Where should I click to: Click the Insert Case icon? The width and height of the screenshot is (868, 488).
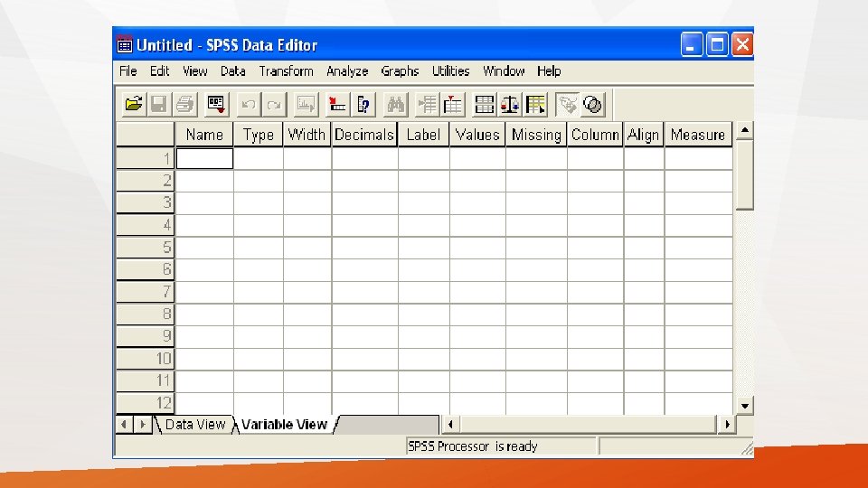click(427, 104)
